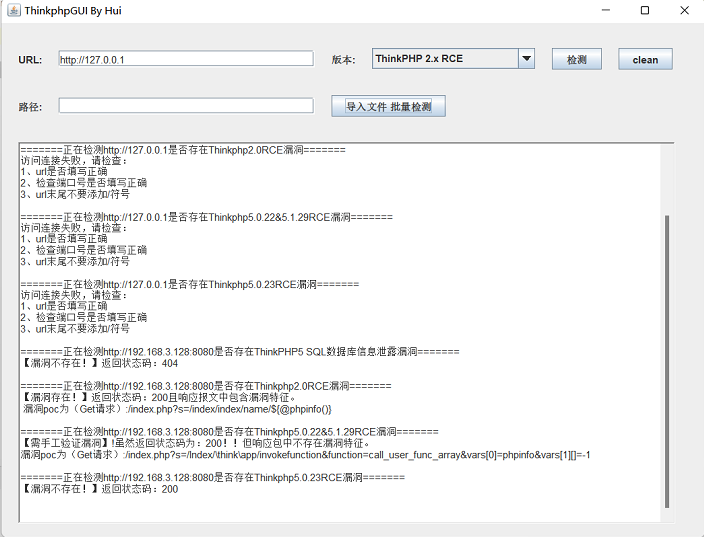Screen dimensions: 704x537
Task: Click the Java app icon in title bar
Action: (14, 10)
